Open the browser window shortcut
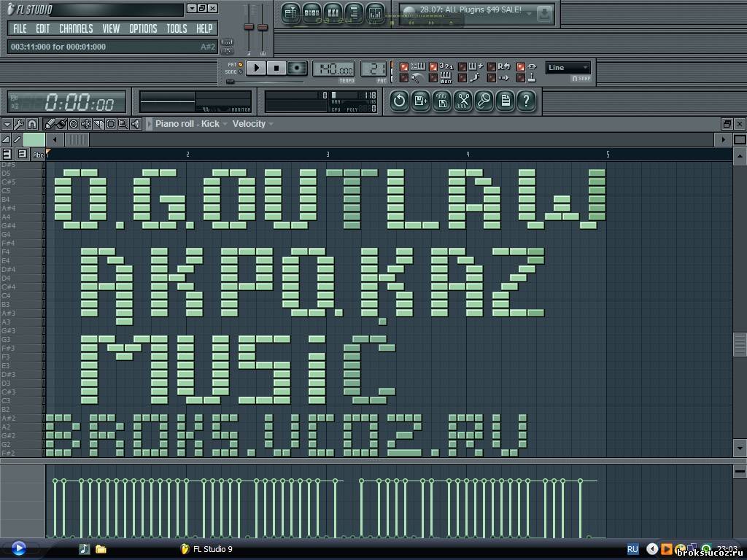Screen dimensions: 747x560 click(x=354, y=13)
